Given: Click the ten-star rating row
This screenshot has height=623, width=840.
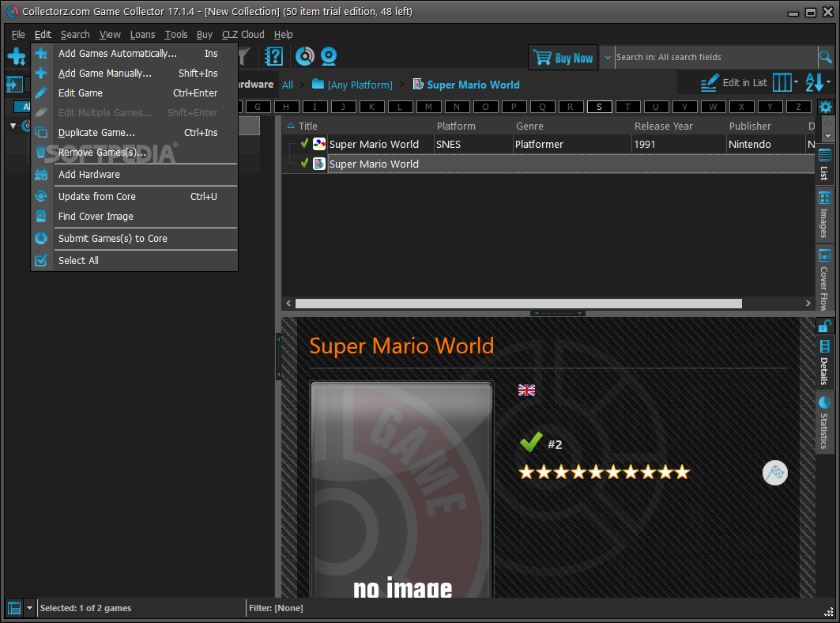Looking at the screenshot, I should pyautogui.click(x=604, y=472).
